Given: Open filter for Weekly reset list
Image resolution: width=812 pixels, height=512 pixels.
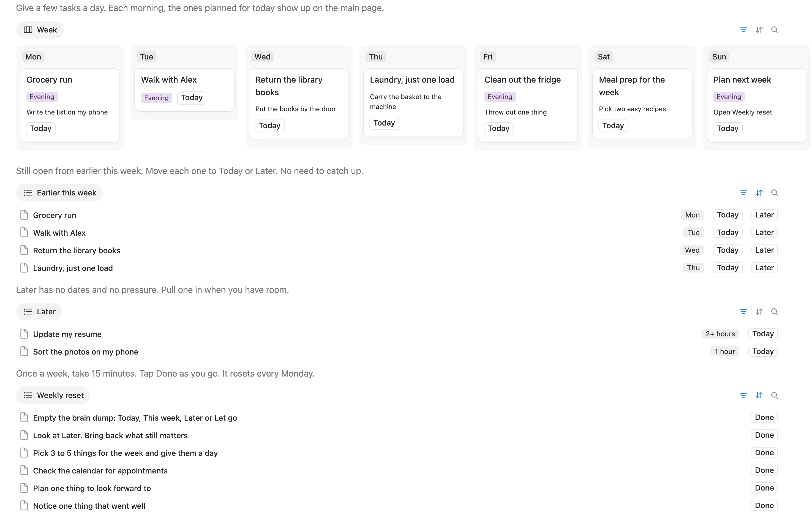Looking at the screenshot, I should 743,395.
